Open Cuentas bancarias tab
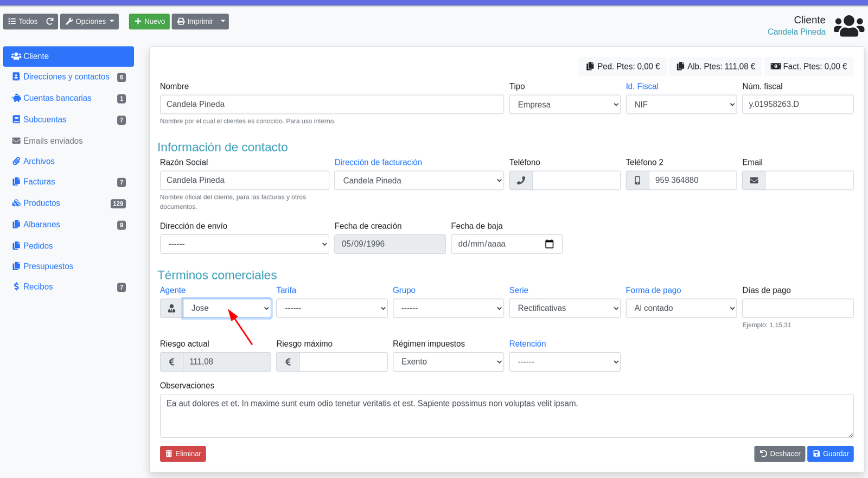 pos(68,98)
